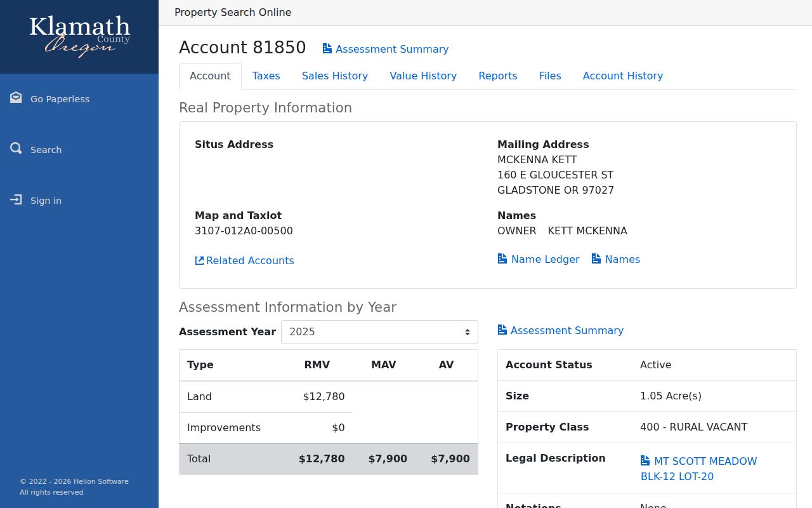
Task: Open the Assessment Year dropdown
Action: 379,332
